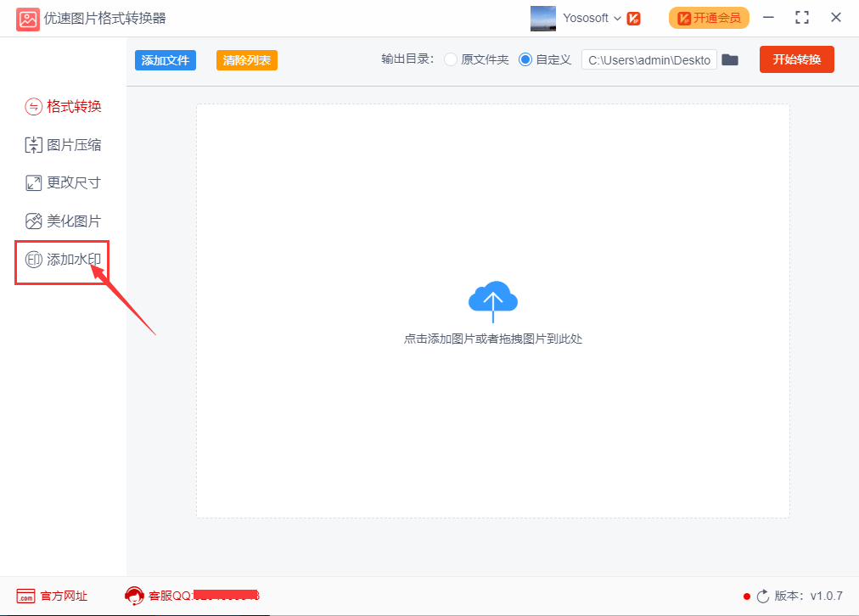The image size is (859, 616).
Task: Browse output folder with the folder icon
Action: 730,59
